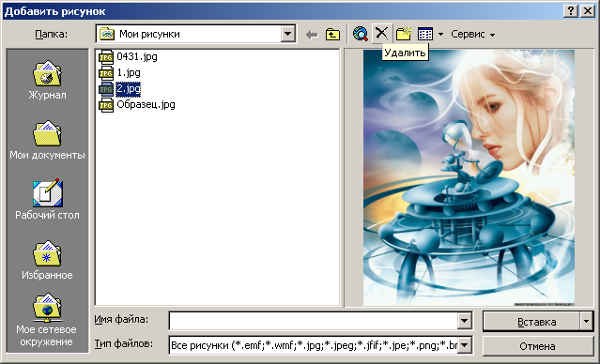Open Мое сетевое окружение location

46,321
